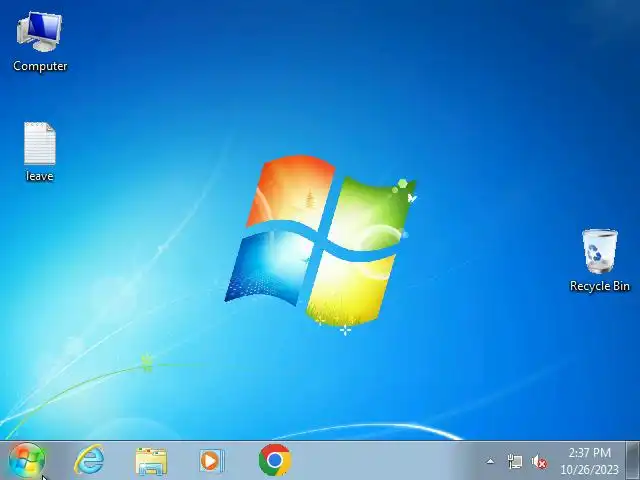Select the leave text file icon
The image size is (640, 480).
(x=40, y=143)
